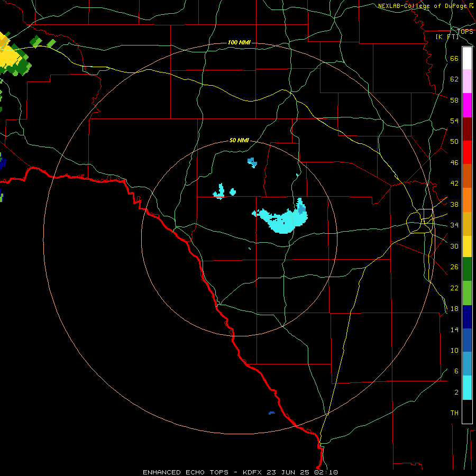Click the '46' legend value
The width and height of the screenshot is (476, 476).
[x=454, y=163]
